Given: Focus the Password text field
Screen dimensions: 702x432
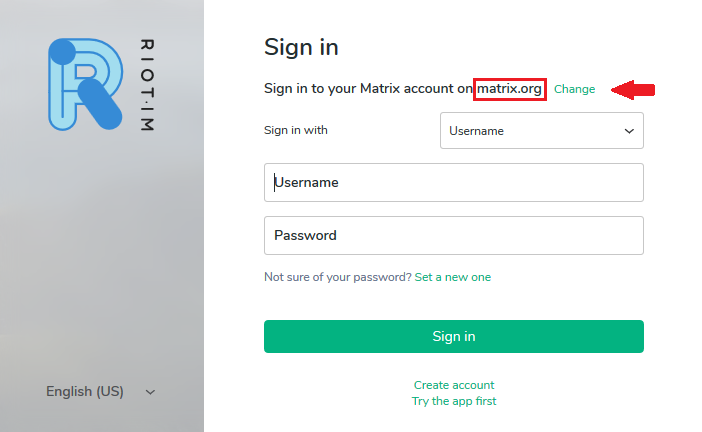Looking at the screenshot, I should click(454, 235).
